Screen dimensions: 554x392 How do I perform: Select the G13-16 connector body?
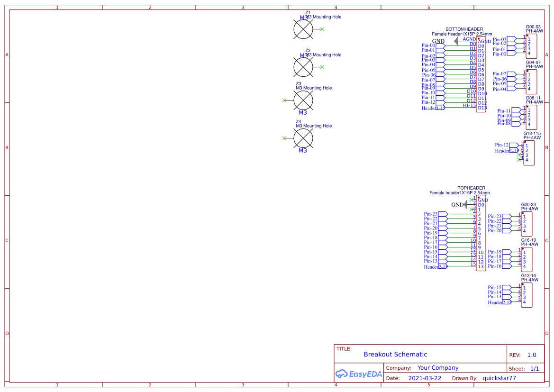(x=527, y=295)
